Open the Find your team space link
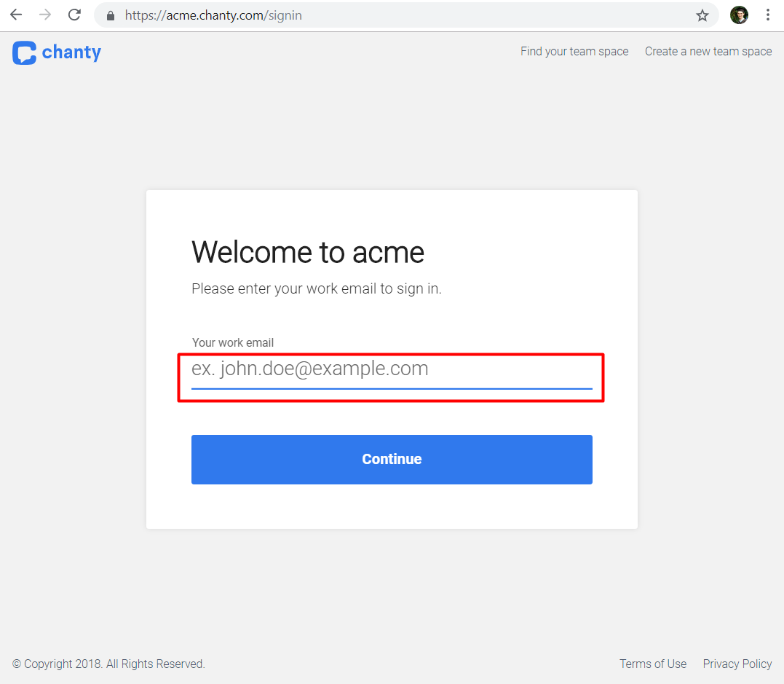 [574, 52]
